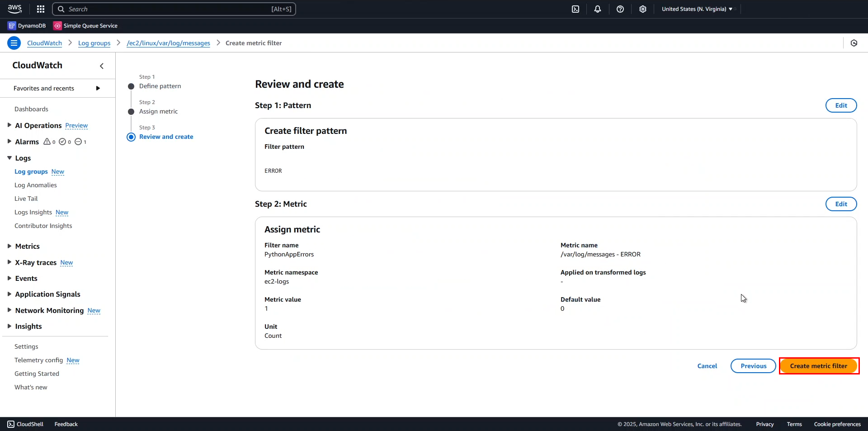Launch CloudShell from the top bar

[x=576, y=9]
